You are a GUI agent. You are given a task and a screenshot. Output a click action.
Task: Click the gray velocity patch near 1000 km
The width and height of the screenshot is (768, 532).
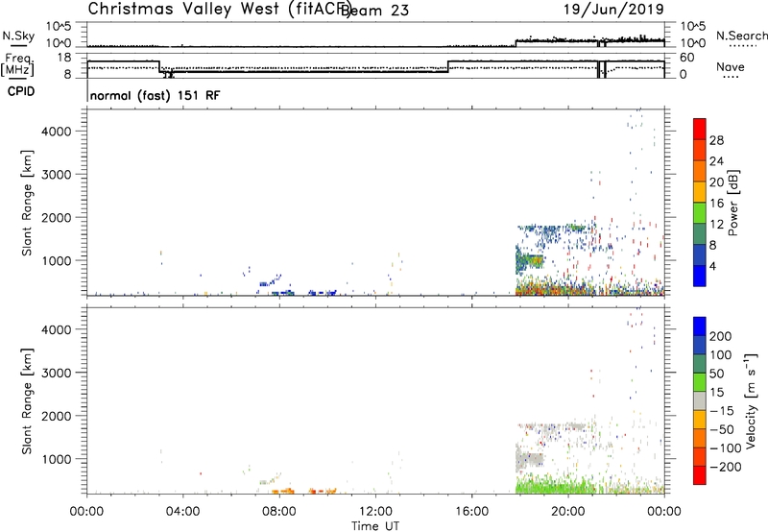tap(529, 459)
